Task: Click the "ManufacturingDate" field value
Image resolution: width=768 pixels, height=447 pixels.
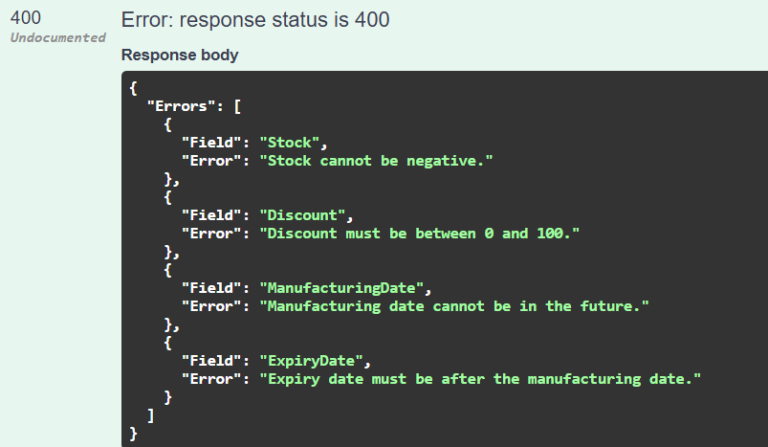Action: [x=341, y=288]
